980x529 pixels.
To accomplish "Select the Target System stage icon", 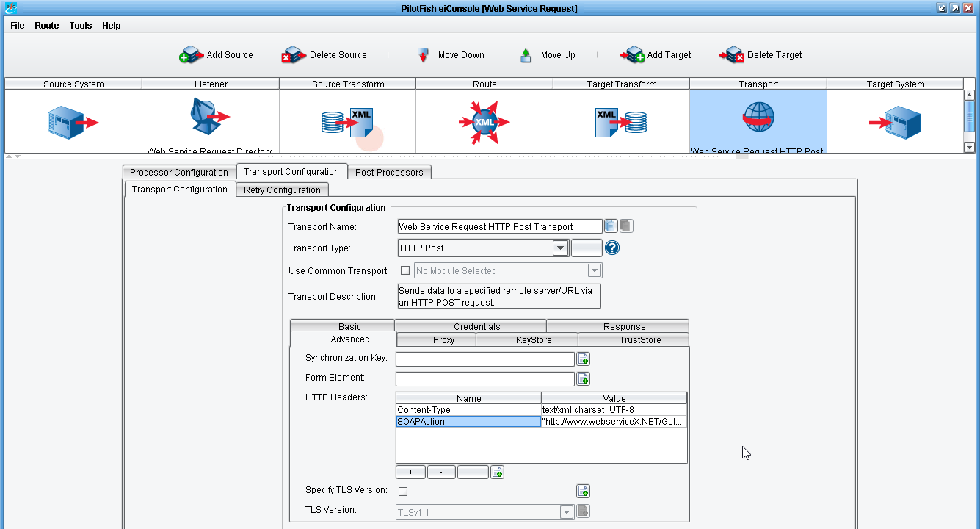I will click(895, 121).
